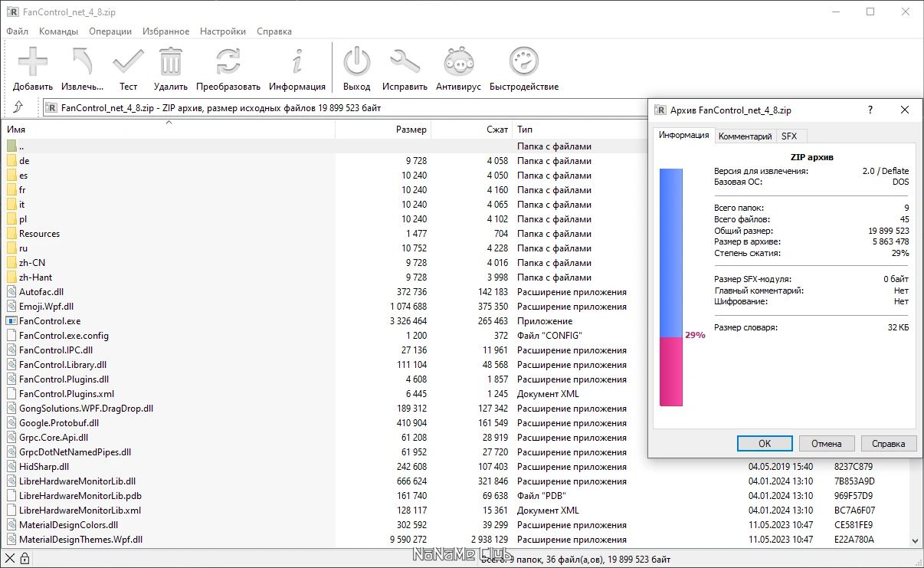Image resolution: width=924 pixels, height=568 pixels.
Task: Open the Файл menu
Action: [x=17, y=31]
